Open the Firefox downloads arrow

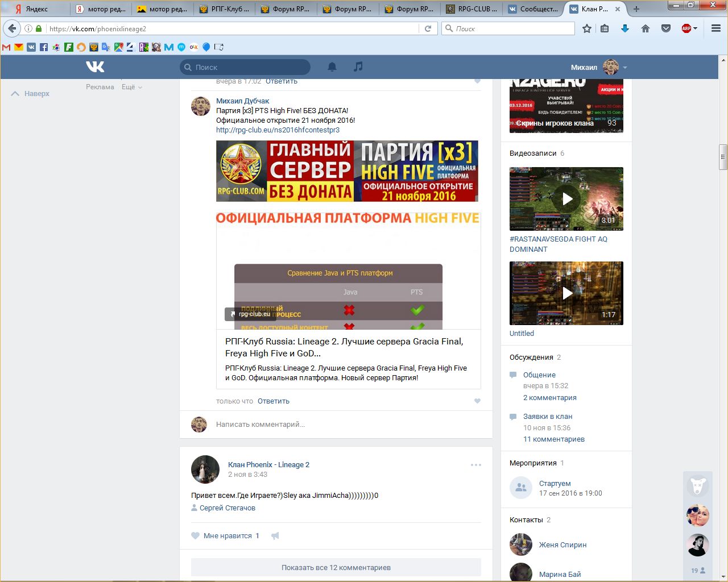[x=625, y=28]
